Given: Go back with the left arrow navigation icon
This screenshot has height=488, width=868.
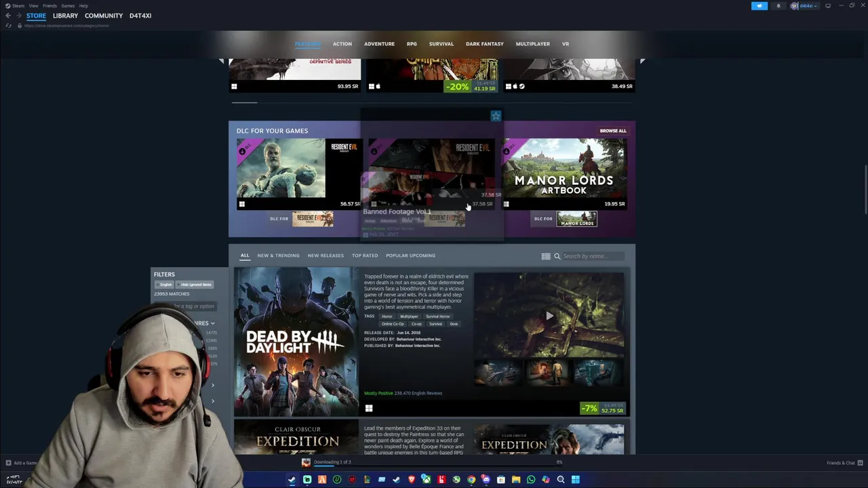Looking at the screenshot, I should (x=8, y=16).
